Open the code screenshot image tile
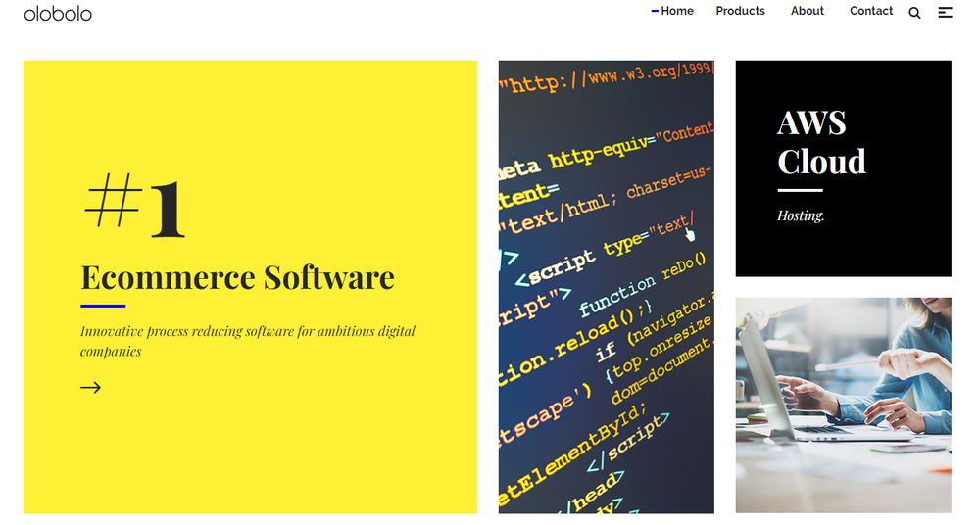 tap(607, 287)
